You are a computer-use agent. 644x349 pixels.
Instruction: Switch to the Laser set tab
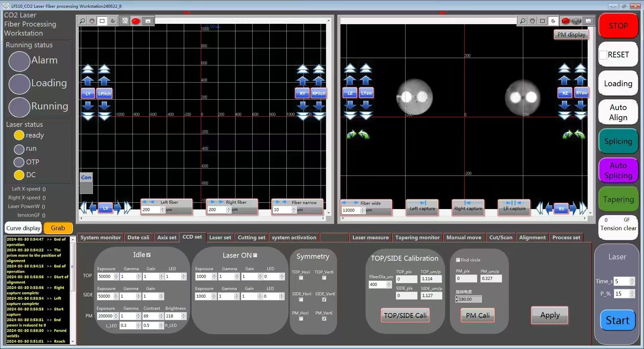coord(220,238)
